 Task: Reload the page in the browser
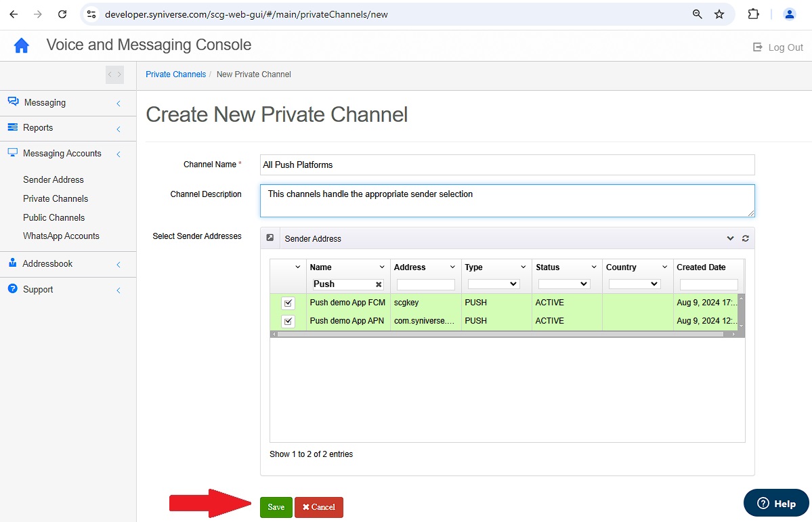pos(62,14)
